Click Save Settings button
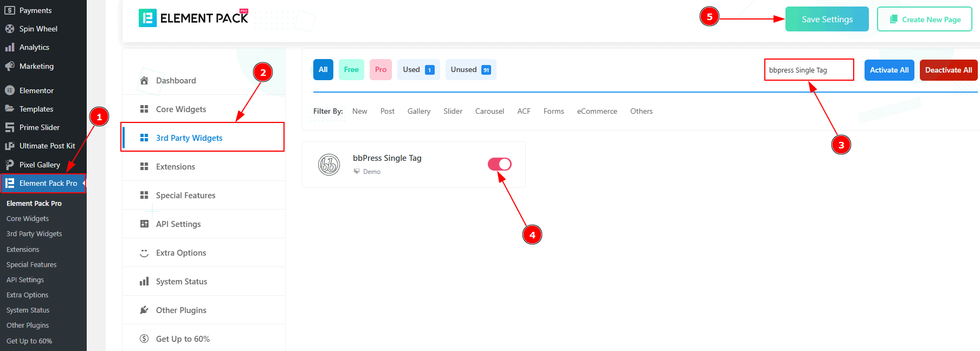This screenshot has width=980, height=351. click(x=827, y=19)
